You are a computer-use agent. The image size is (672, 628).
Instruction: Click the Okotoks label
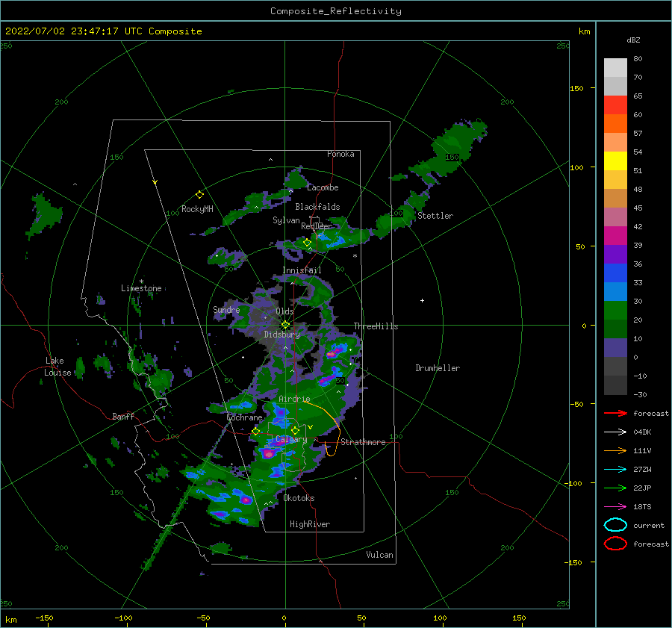pos(299,498)
